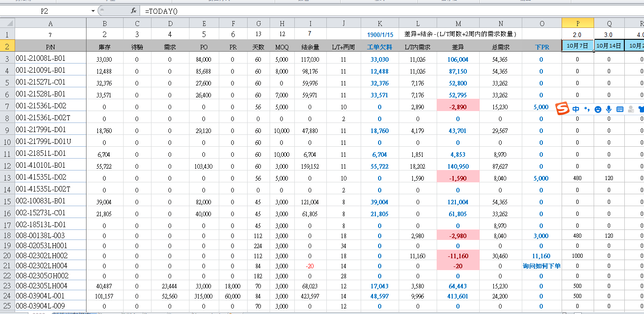
Task: Click the Sogou input method logo
Action: [x=561, y=109]
